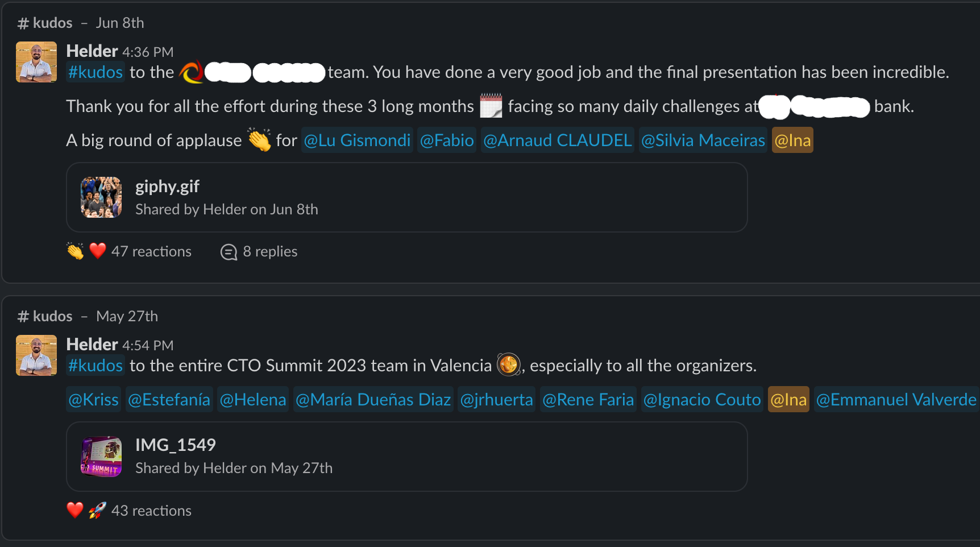Click the 47 reactions count label
Image resolution: width=980 pixels, height=547 pixels.
coord(151,251)
